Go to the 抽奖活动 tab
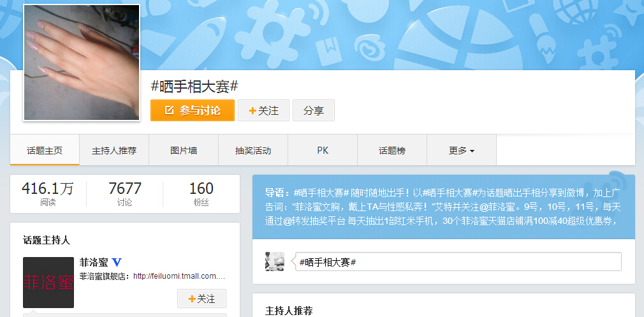This screenshot has width=644, height=317. coord(253,151)
